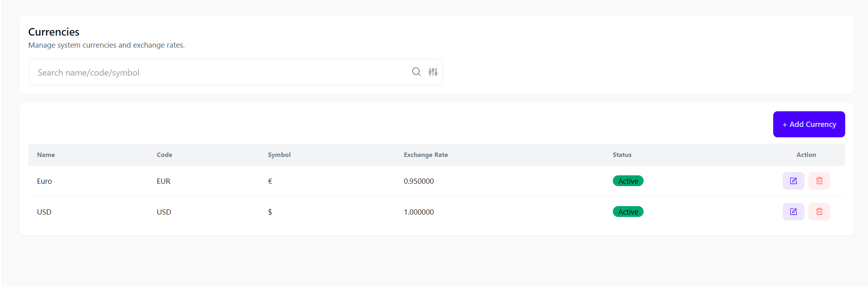
Task: Select the 0.950000 exchange rate value
Action: pyautogui.click(x=419, y=181)
